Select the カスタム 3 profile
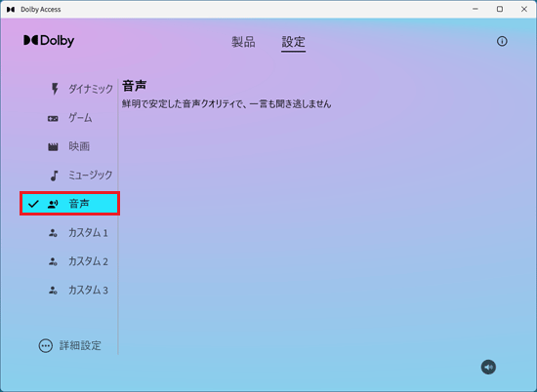This screenshot has width=537, height=392. click(x=88, y=290)
